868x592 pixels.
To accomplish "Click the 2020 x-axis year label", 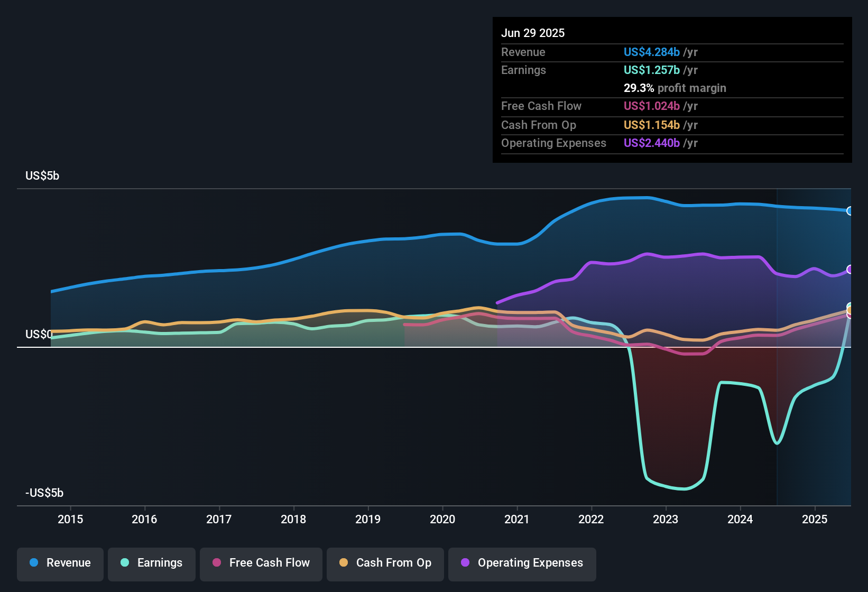I will coord(442,519).
